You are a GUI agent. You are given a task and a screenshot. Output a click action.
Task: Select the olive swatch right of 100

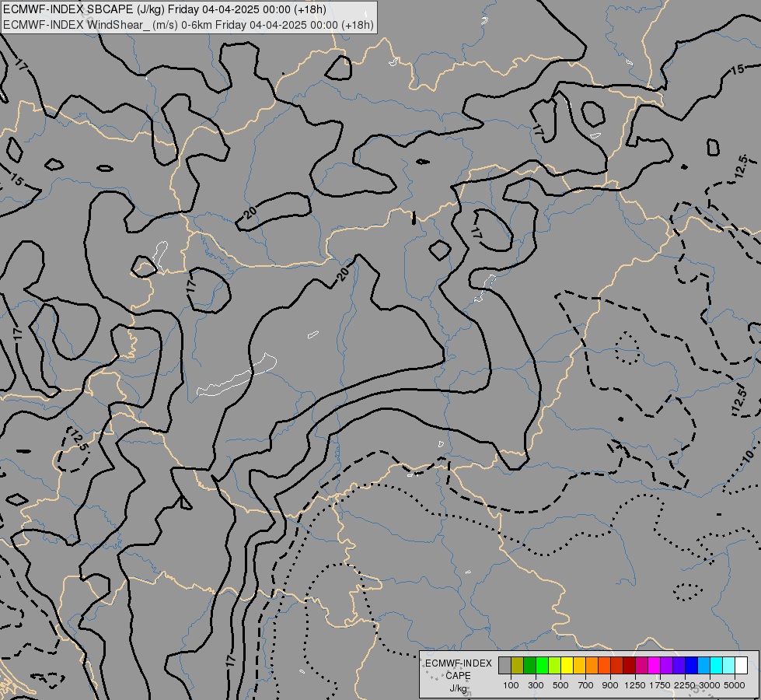tap(518, 665)
